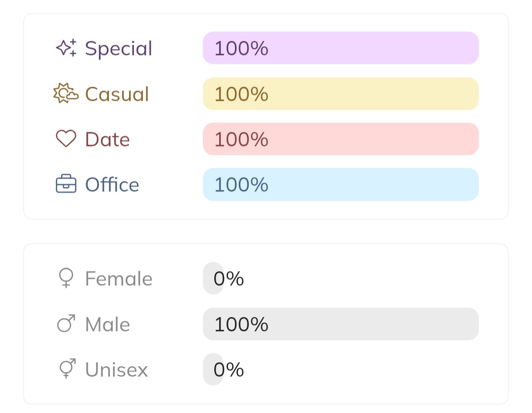The height and width of the screenshot is (413, 532).
Task: Click the purple Special 100% bar
Action: pos(340,48)
